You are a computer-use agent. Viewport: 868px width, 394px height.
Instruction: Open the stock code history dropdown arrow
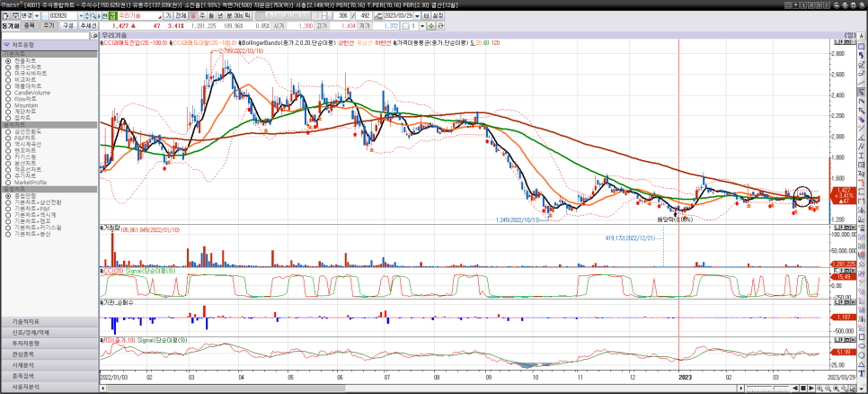[x=81, y=16]
